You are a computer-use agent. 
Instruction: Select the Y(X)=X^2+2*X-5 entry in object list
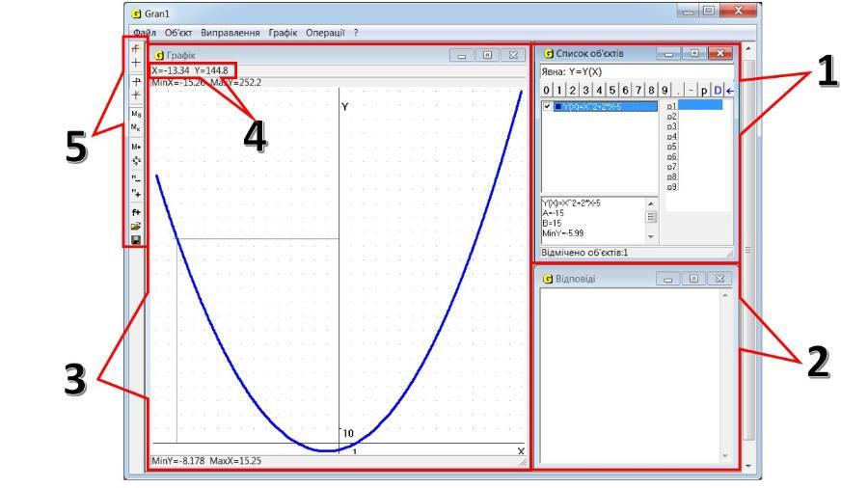click(x=606, y=106)
